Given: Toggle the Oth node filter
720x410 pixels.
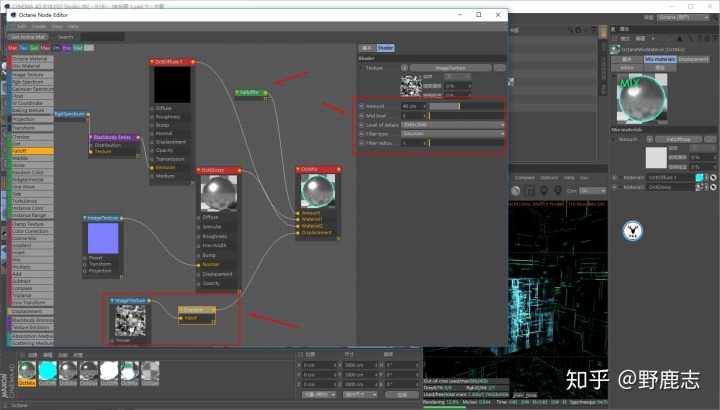Looking at the screenshot, I should (x=56, y=48).
